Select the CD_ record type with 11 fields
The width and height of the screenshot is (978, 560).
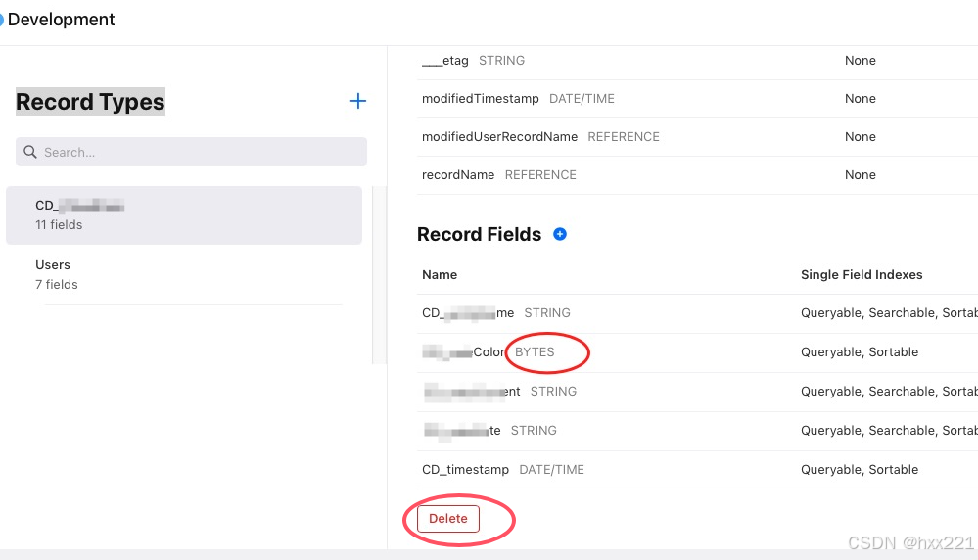pos(184,215)
